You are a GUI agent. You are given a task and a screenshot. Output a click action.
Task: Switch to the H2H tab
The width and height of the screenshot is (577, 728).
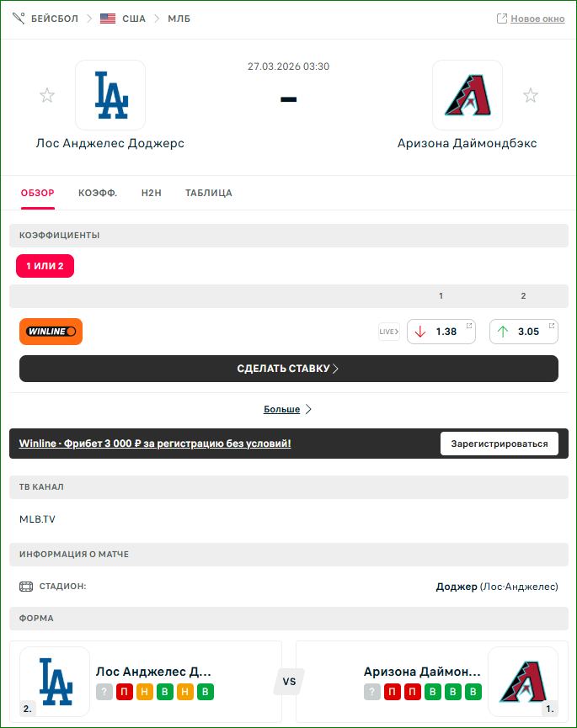[152, 193]
